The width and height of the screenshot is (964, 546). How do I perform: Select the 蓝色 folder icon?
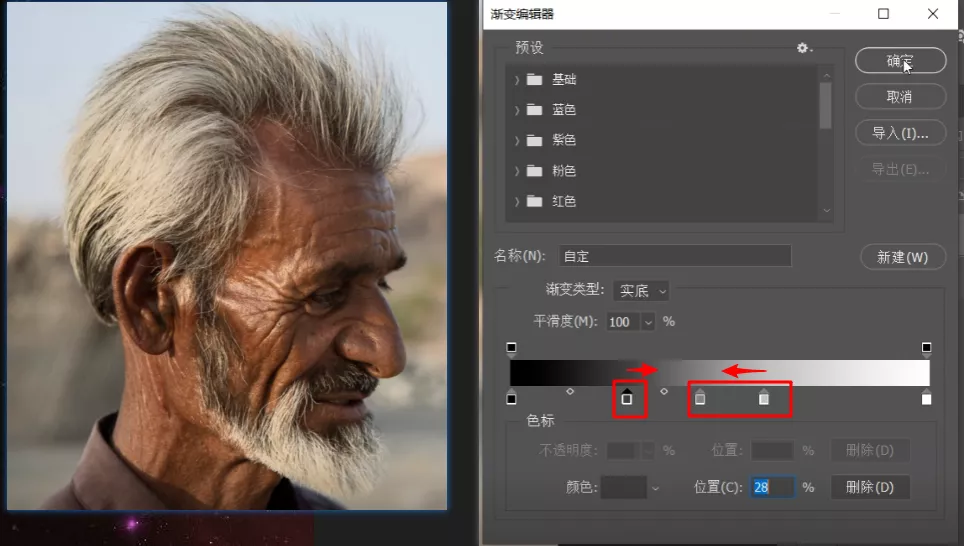534,109
